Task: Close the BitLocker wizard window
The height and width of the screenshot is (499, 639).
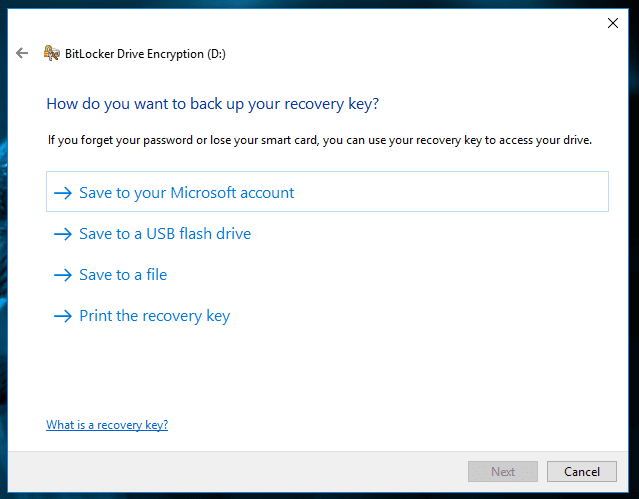Action: click(x=613, y=23)
